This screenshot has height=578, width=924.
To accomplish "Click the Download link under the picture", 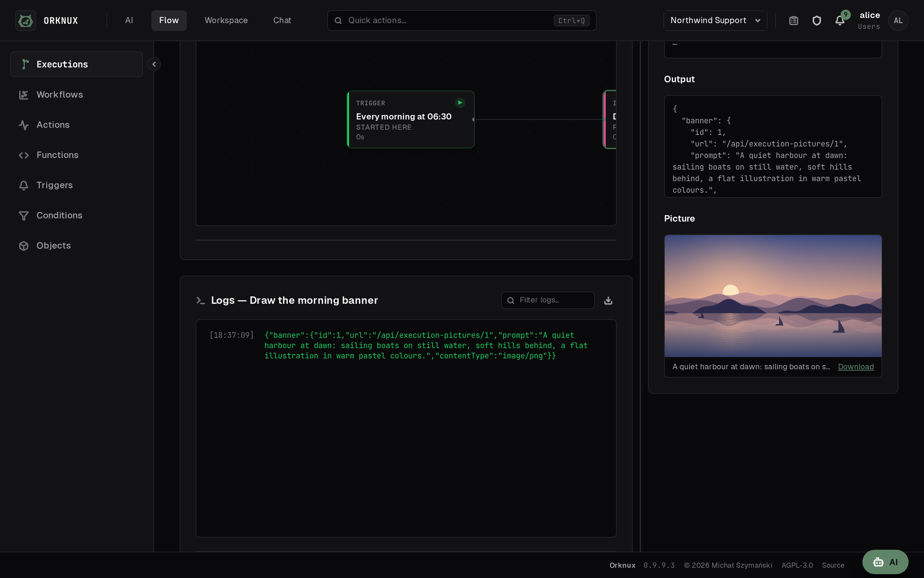I will (x=855, y=367).
